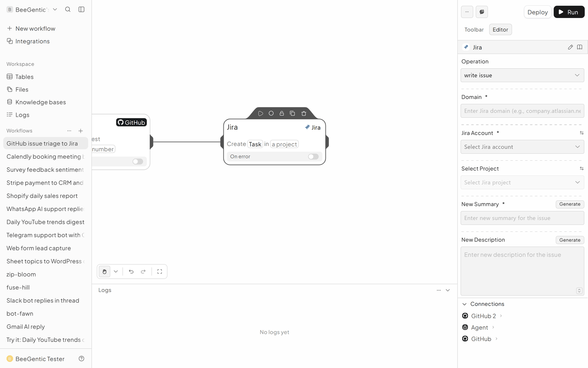Collapse the Logs panel chevron
The height and width of the screenshot is (368, 588).
coord(448,290)
